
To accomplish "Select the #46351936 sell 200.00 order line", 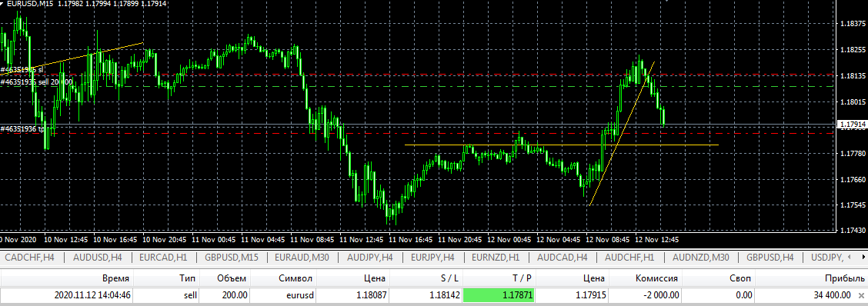I will pyautogui.click(x=36, y=82).
